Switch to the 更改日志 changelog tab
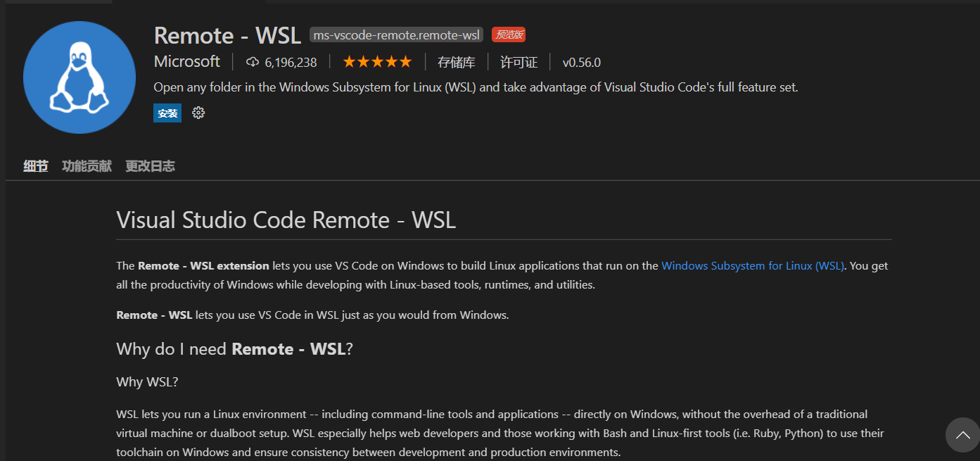The height and width of the screenshot is (461, 980). click(x=150, y=166)
